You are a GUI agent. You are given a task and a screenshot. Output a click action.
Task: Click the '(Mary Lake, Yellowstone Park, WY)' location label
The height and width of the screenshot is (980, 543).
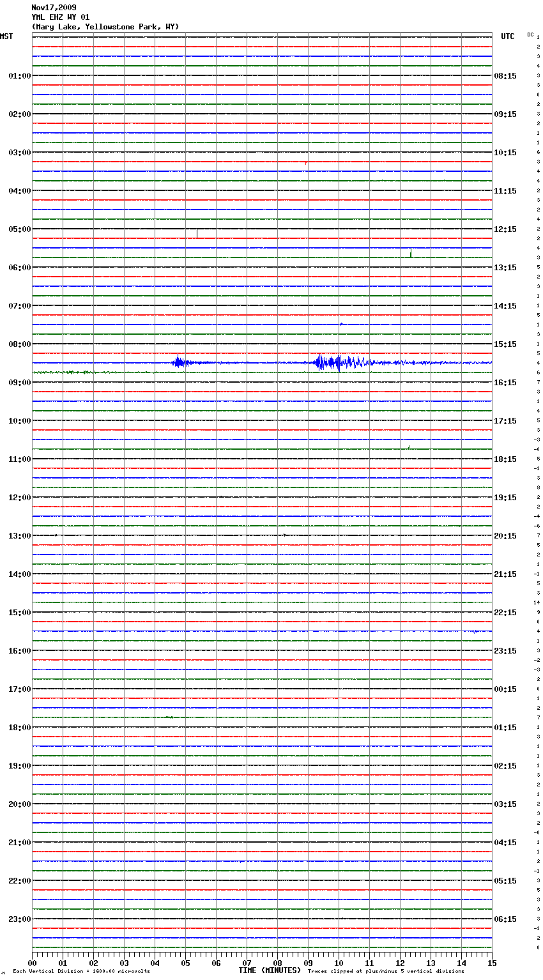click(x=105, y=27)
